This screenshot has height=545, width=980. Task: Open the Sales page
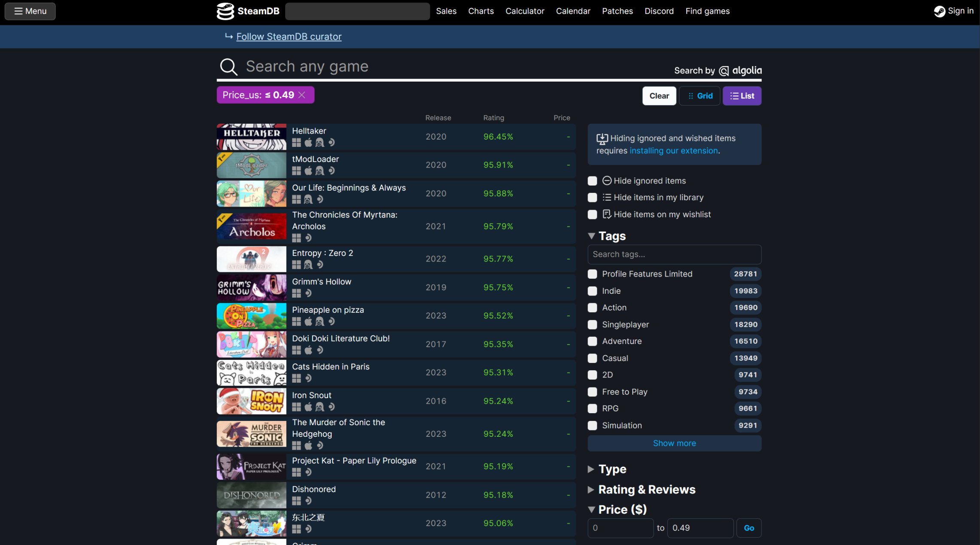tap(446, 11)
